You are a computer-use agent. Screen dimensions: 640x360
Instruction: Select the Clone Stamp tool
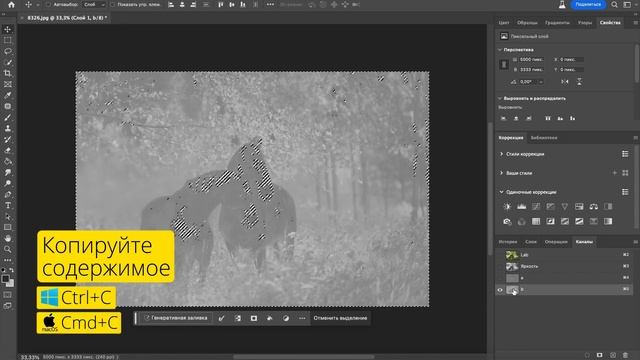point(7,128)
